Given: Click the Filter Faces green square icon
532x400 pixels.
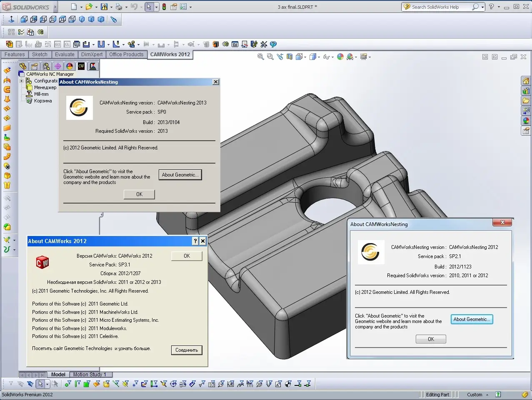Looking at the screenshot, I should (87, 384).
